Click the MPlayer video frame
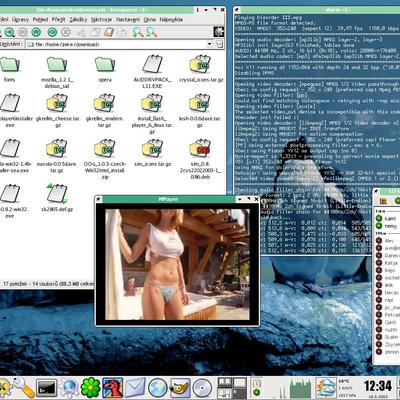This screenshot has height=400, width=400. tap(177, 264)
